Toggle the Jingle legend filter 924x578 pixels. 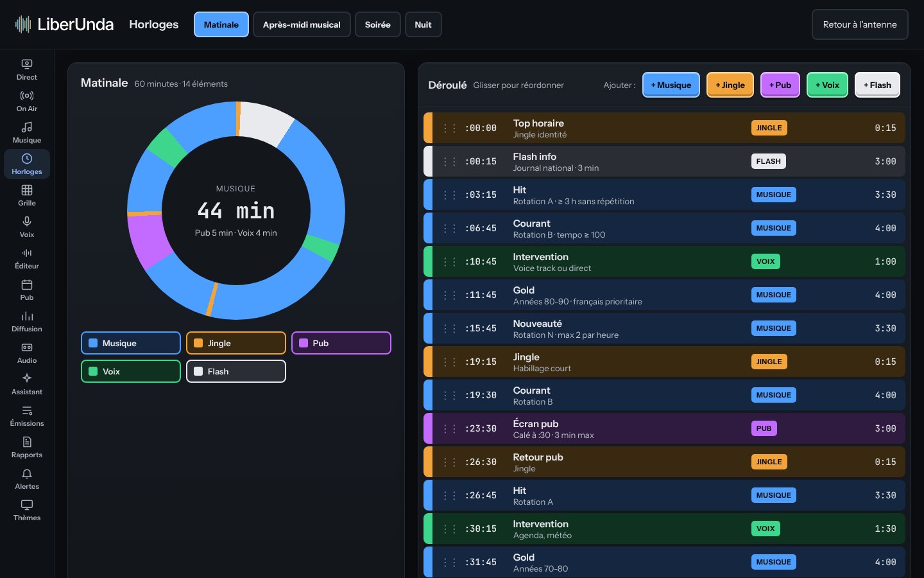click(236, 343)
